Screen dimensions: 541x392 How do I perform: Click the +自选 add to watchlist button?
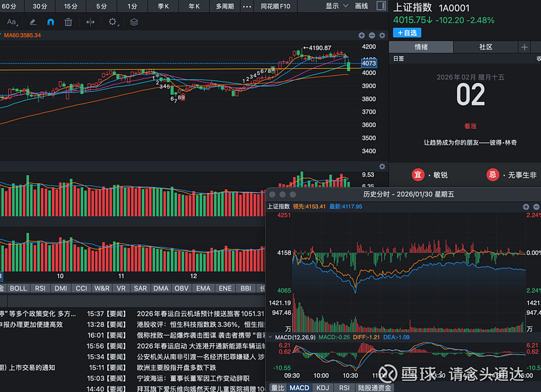point(406,32)
